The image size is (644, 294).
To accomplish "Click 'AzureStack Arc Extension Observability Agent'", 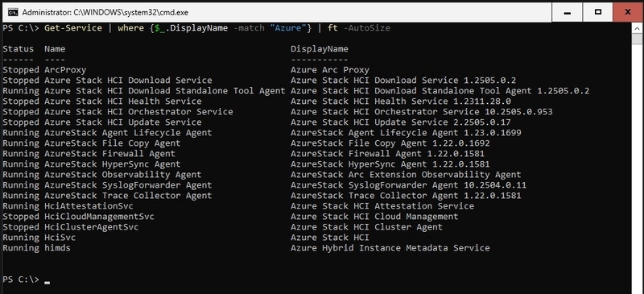I will click(407, 175).
